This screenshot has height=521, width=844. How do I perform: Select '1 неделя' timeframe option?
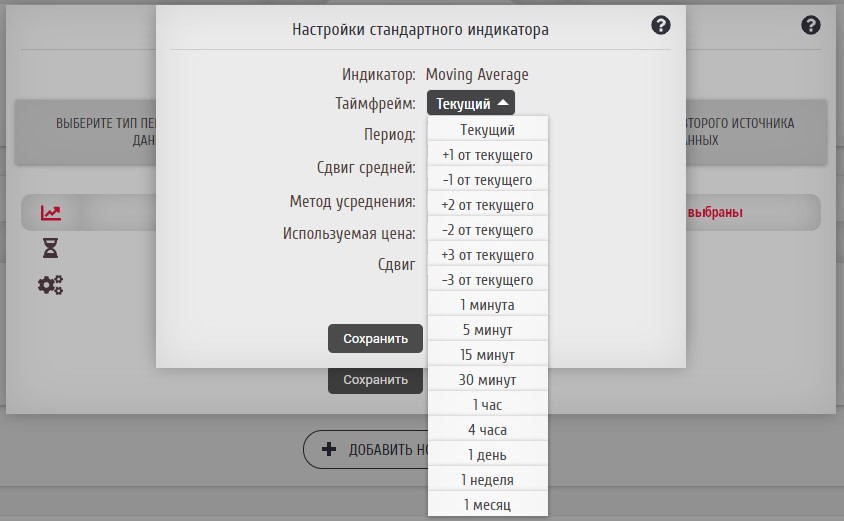(x=487, y=480)
